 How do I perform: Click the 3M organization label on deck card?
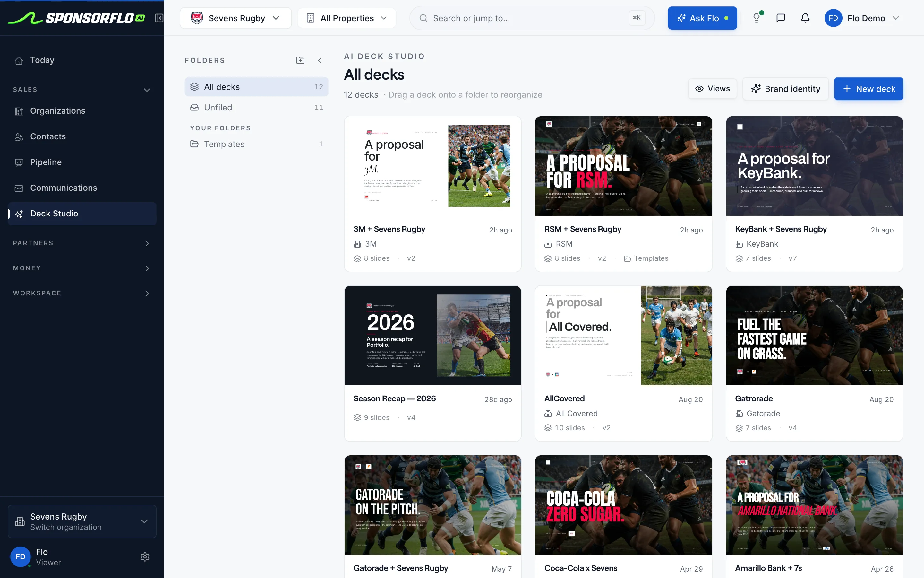[365, 244]
